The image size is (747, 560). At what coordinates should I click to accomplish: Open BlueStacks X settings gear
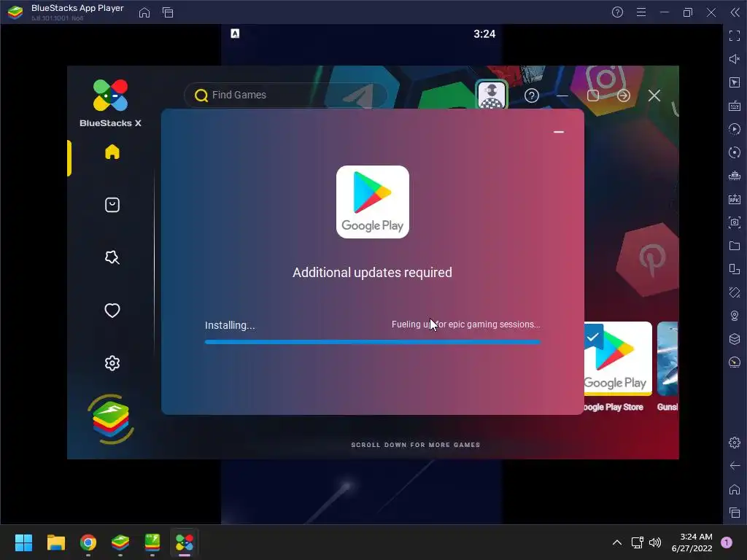click(x=112, y=363)
